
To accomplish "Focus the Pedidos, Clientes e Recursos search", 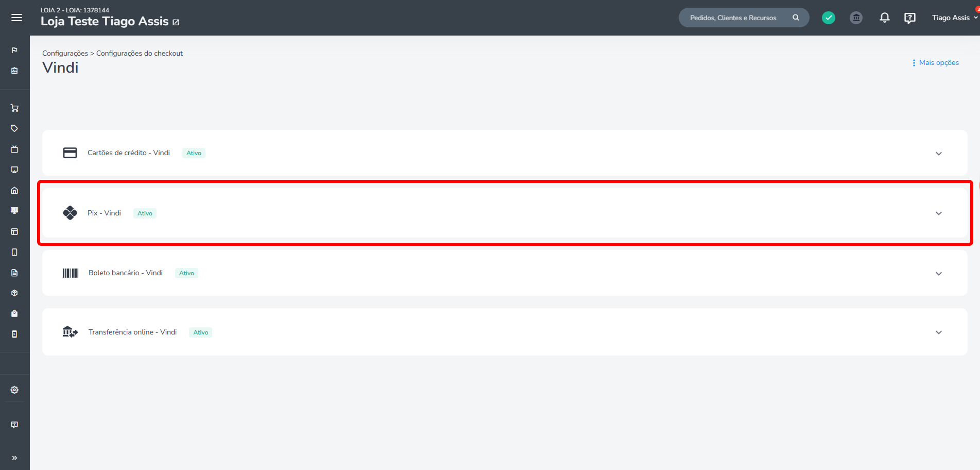I will click(733, 18).
